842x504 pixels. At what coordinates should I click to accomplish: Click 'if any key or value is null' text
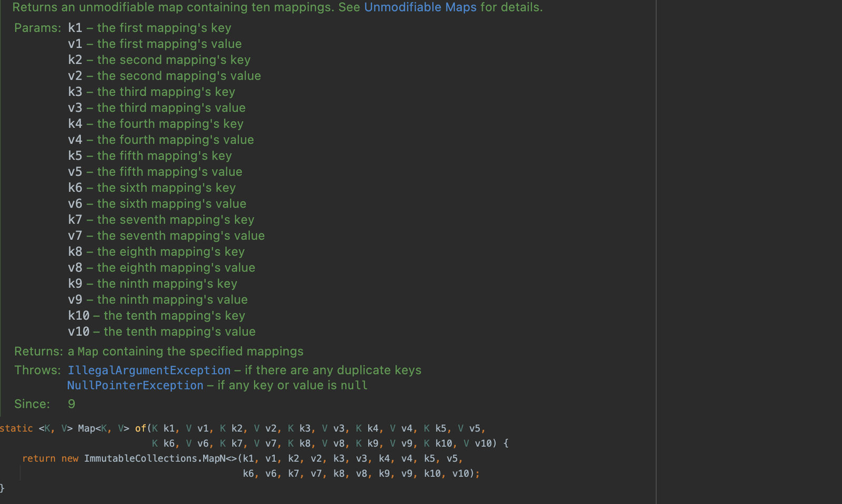coord(293,386)
